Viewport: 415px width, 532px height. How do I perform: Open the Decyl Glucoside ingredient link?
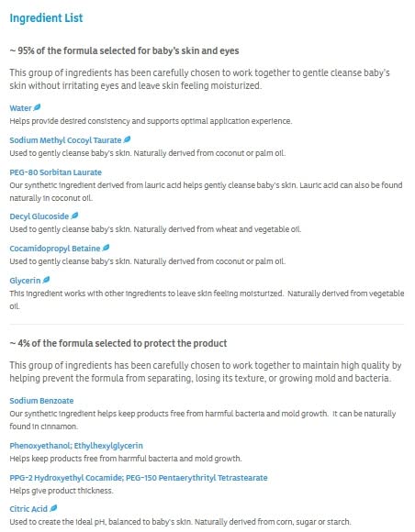(39, 216)
